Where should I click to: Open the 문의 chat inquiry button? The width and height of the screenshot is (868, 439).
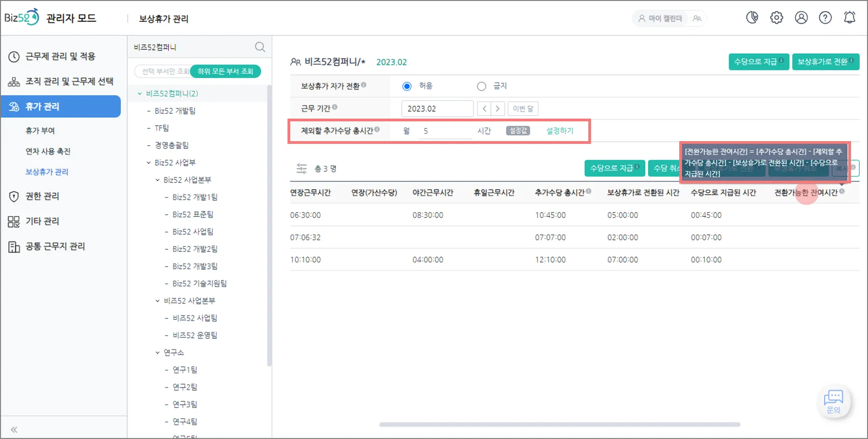click(x=834, y=401)
